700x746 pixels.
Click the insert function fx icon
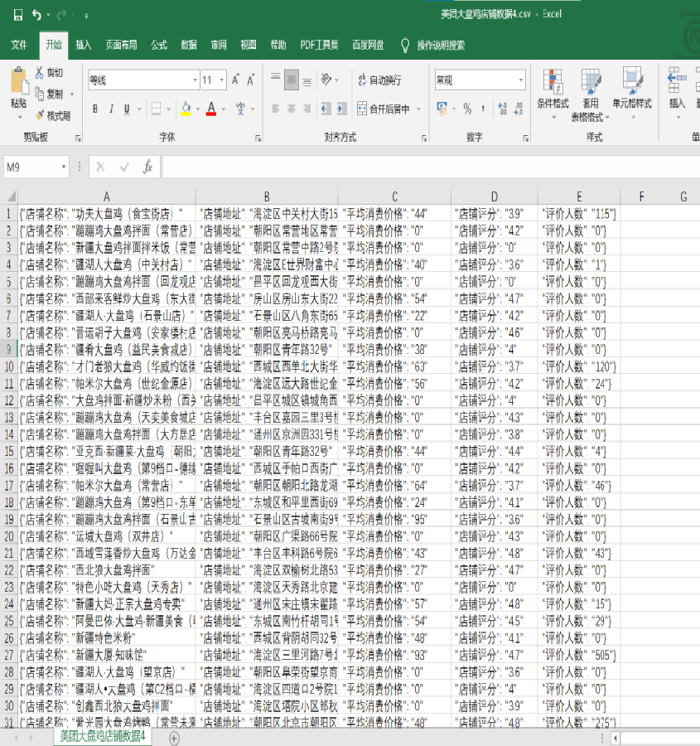[x=147, y=167]
